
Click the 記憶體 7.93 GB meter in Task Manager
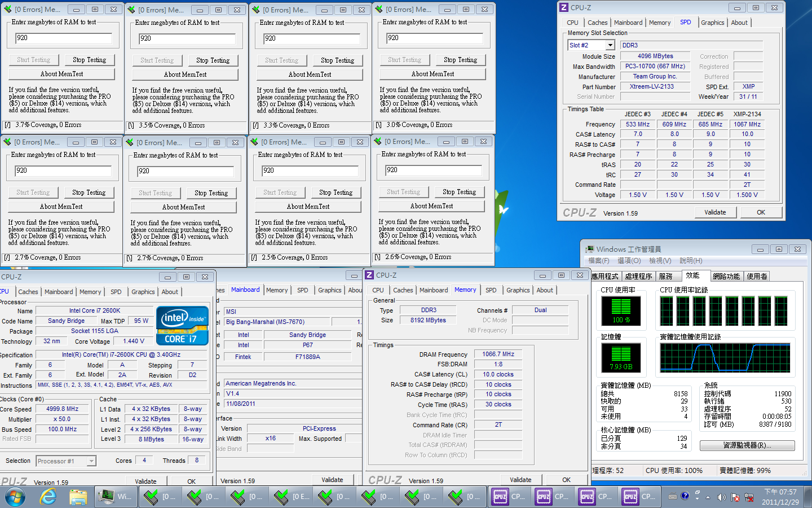[x=621, y=358]
